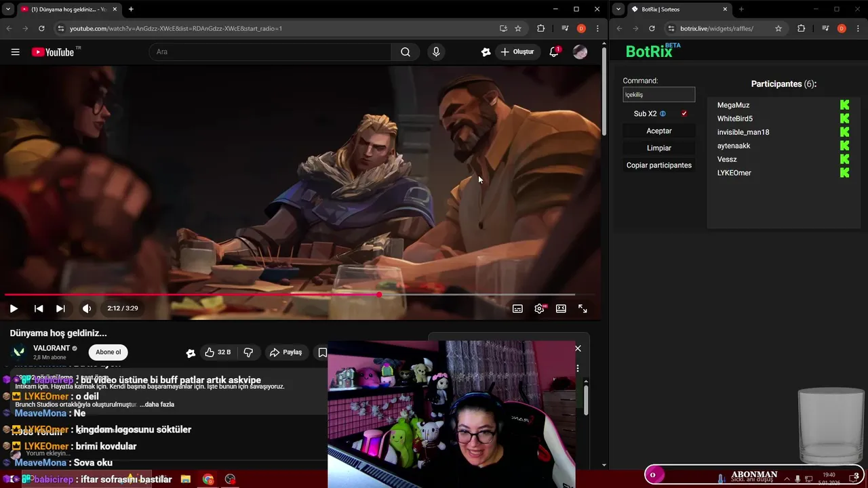Viewport: 868px width, 488px height.
Task: Select the Dünyama hoş geldiniz YouTube tab
Action: click(x=66, y=9)
